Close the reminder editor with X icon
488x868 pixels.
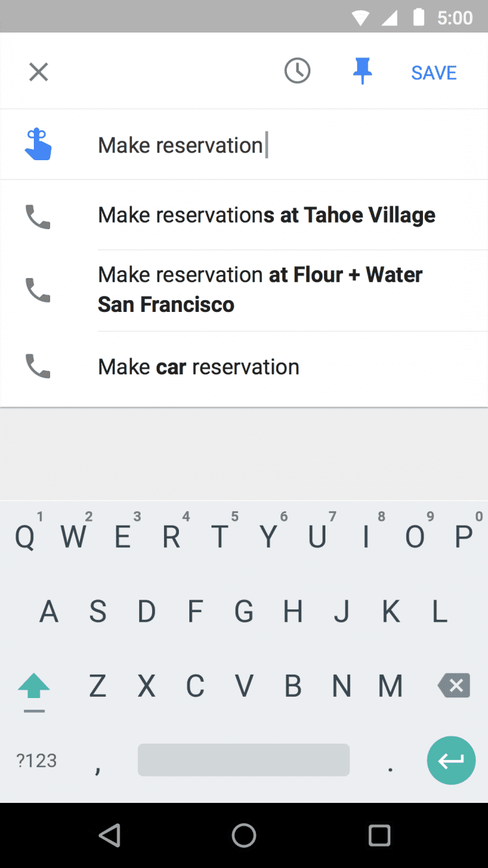pos(39,72)
